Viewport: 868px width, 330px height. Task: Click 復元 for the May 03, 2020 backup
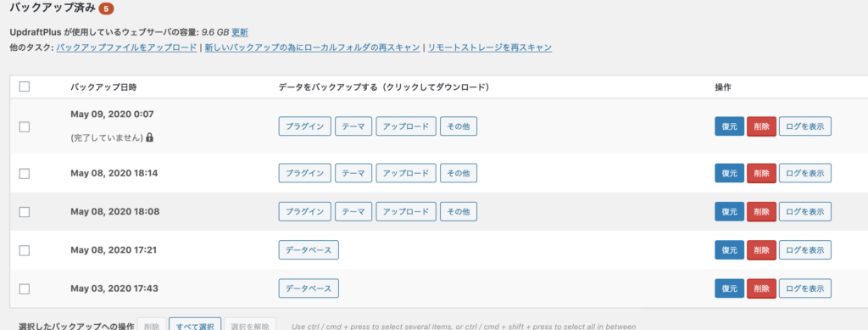(730, 288)
